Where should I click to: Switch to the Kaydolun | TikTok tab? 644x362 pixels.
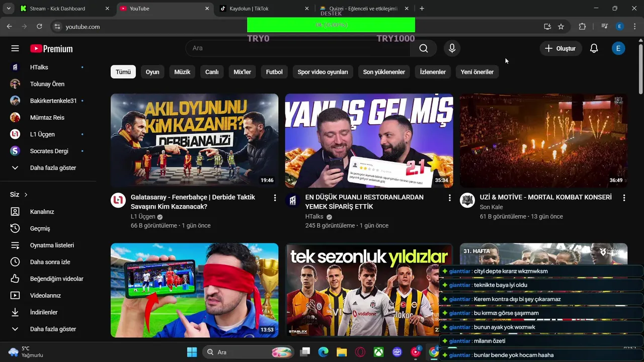click(265, 9)
